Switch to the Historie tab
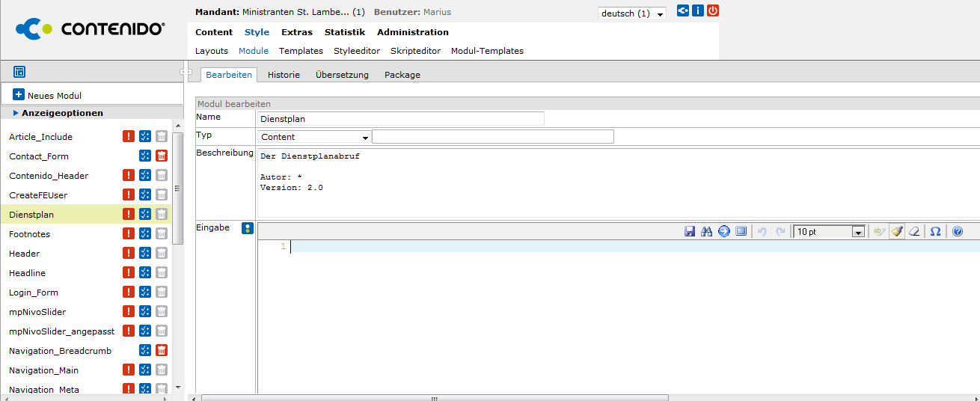The image size is (980, 401). (284, 75)
